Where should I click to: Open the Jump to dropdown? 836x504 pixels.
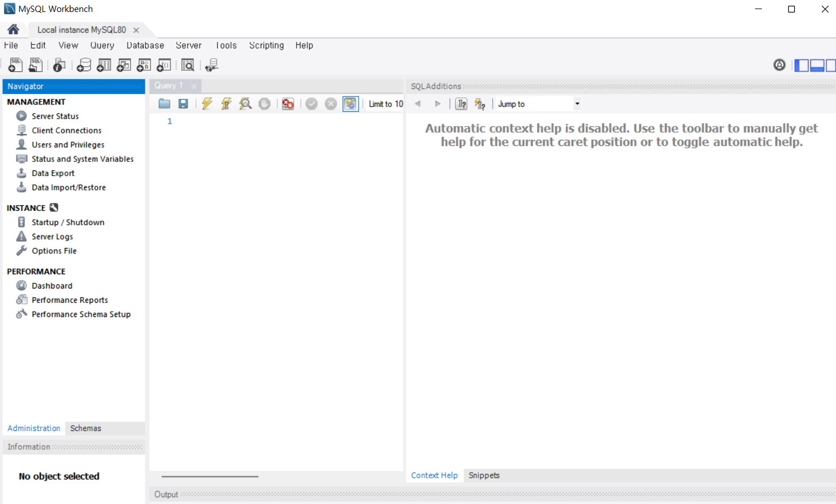click(x=538, y=104)
